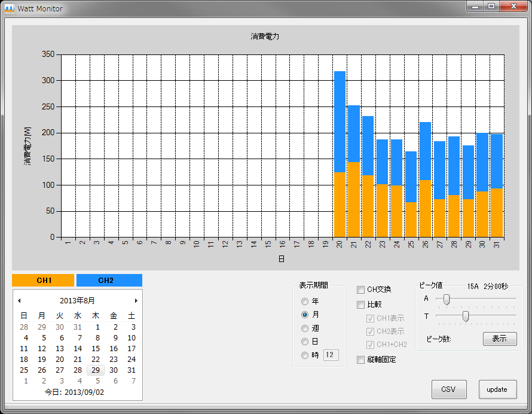Select August 31 in the calendar
Image resolution: width=532 pixels, height=414 pixels.
pyautogui.click(x=132, y=370)
